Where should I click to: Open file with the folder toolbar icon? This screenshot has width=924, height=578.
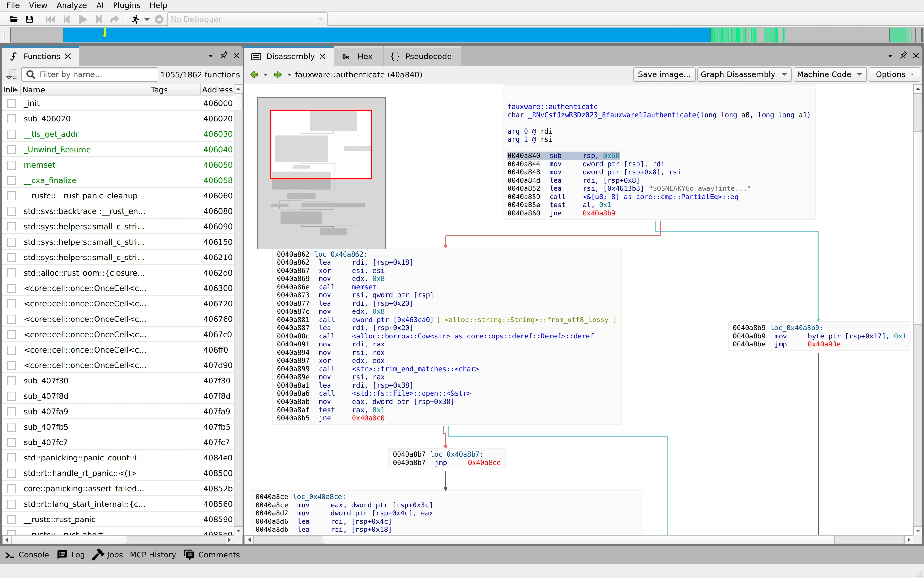(x=13, y=19)
